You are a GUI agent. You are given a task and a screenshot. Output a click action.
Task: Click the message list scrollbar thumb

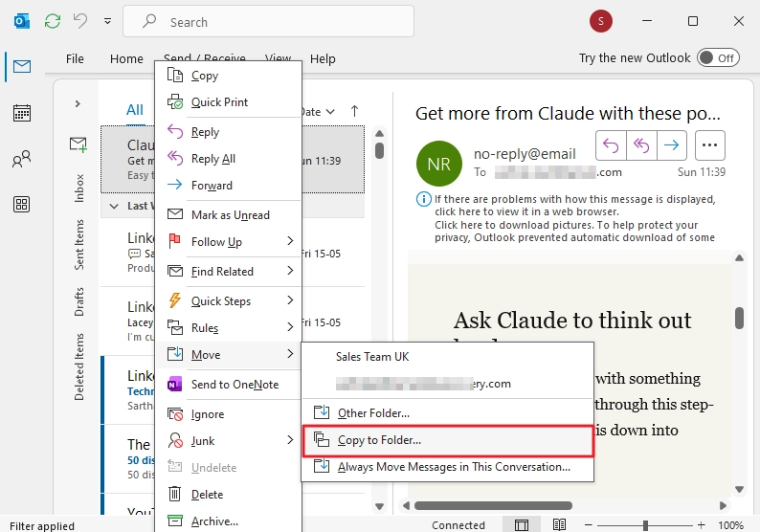pyautogui.click(x=379, y=150)
